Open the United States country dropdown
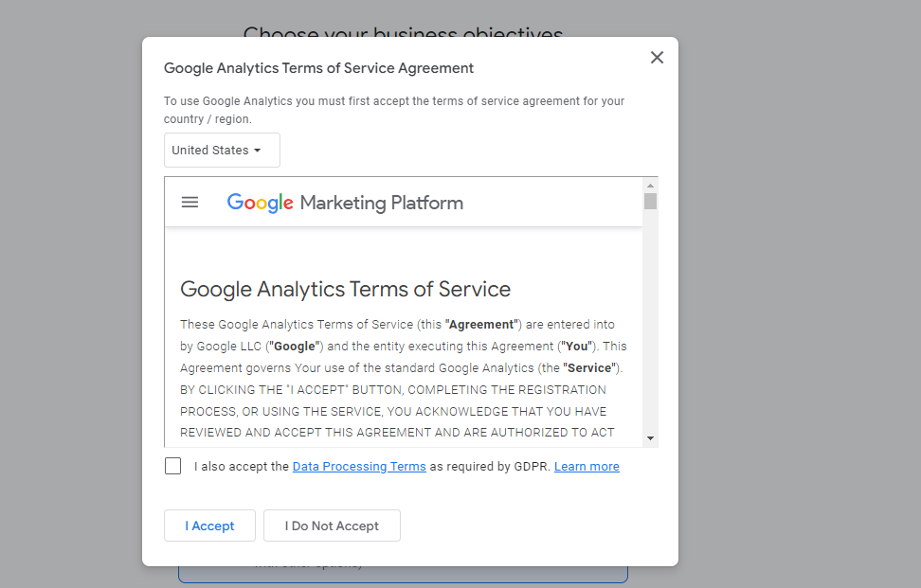The width and height of the screenshot is (921, 588). pyautogui.click(x=222, y=151)
